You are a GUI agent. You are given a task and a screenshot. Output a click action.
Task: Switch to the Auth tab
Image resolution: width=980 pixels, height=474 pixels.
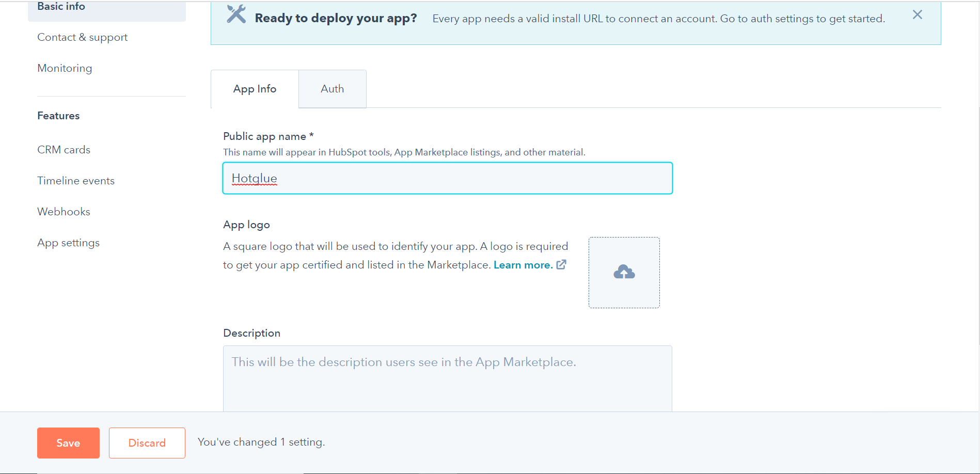[333, 89]
